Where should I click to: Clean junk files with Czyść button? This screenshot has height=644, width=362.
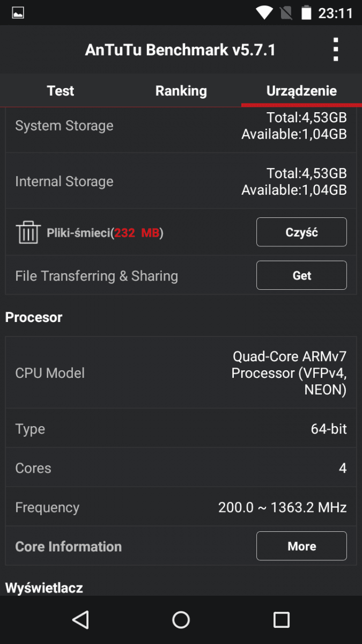301,232
